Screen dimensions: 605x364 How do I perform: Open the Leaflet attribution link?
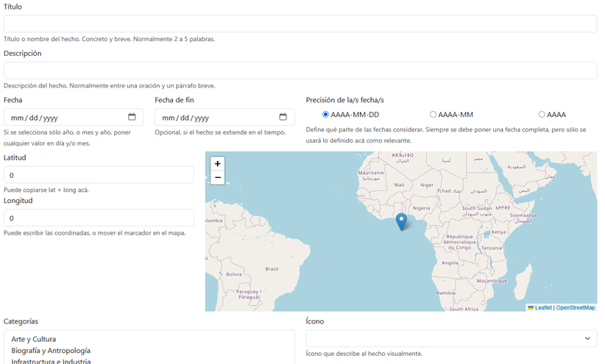pos(542,307)
